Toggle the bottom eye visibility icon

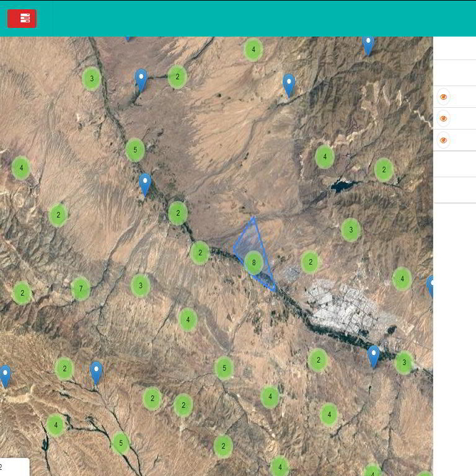[x=443, y=140]
